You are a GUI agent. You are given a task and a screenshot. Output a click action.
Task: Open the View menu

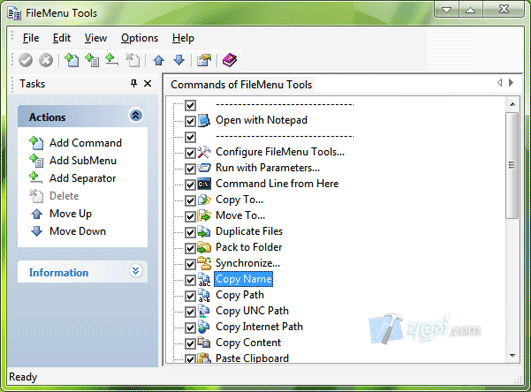coord(95,38)
